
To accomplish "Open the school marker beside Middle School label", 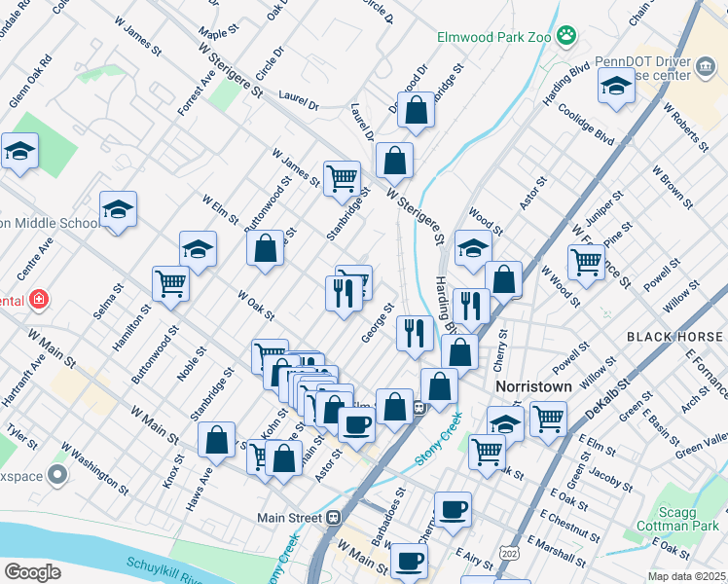I will coord(119,209).
